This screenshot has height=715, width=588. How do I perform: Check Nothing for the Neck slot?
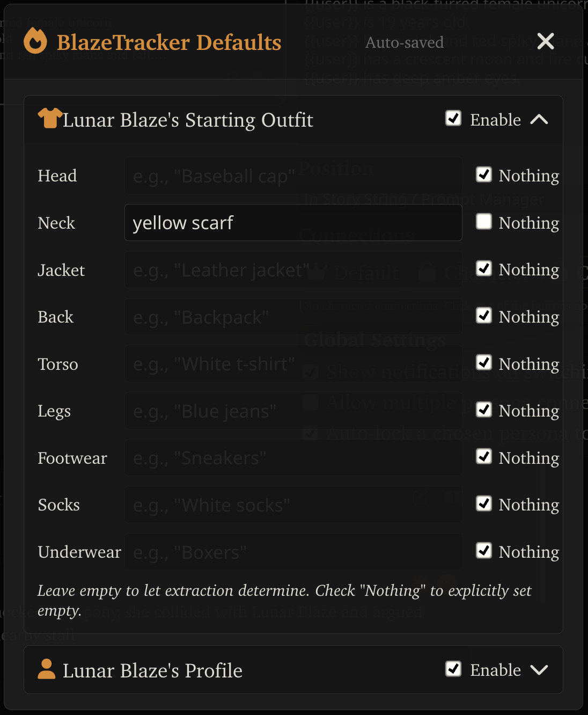coord(484,222)
